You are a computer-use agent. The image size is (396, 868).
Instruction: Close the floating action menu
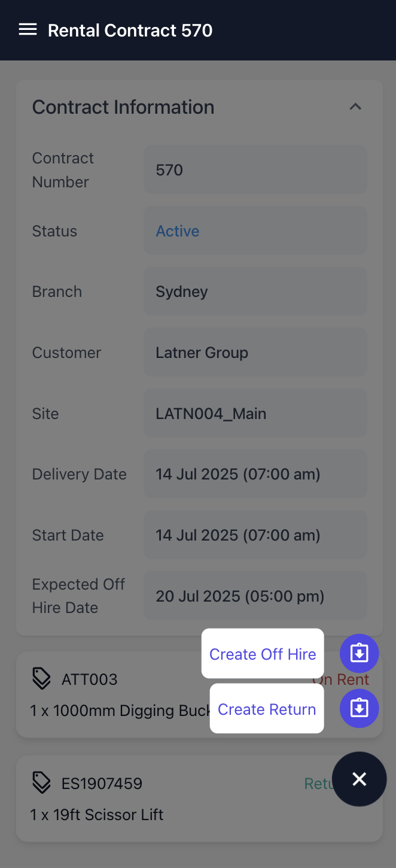(359, 779)
